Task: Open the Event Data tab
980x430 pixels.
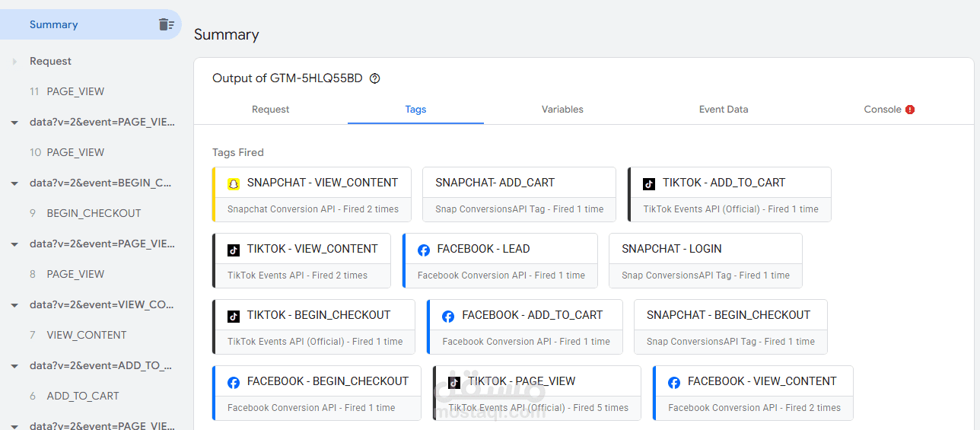Action: [x=723, y=110]
